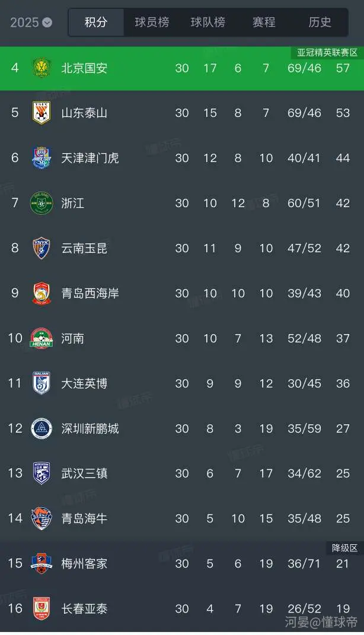Image resolution: width=364 pixels, height=635 pixels.
Task: Click the 大连英博 team crest
Action: tap(41, 383)
